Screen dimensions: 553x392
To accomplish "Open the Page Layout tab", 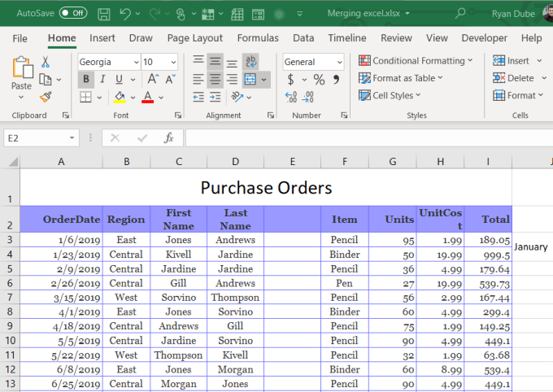I will pyautogui.click(x=194, y=38).
